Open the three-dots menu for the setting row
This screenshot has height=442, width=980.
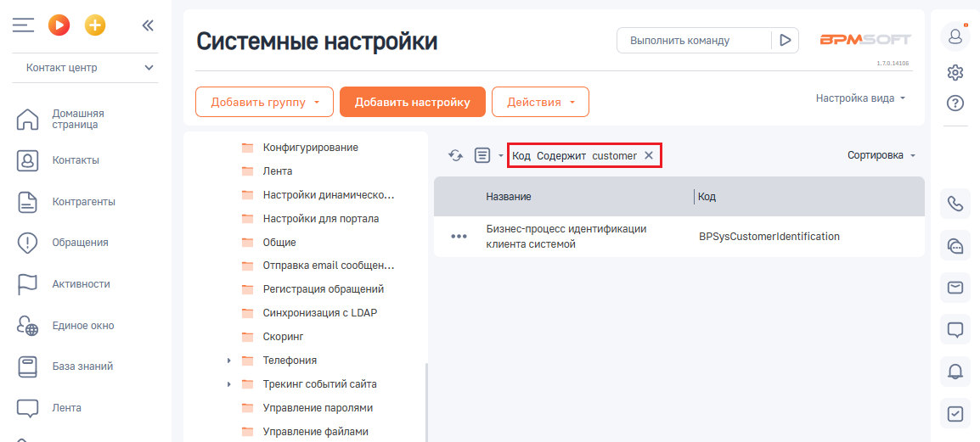pos(459,237)
